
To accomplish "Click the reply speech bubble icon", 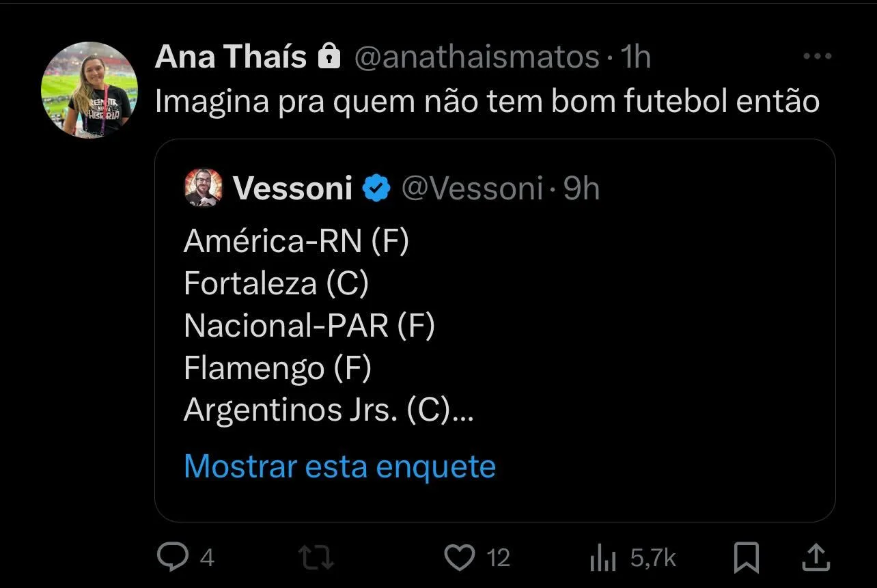I will pos(172,557).
